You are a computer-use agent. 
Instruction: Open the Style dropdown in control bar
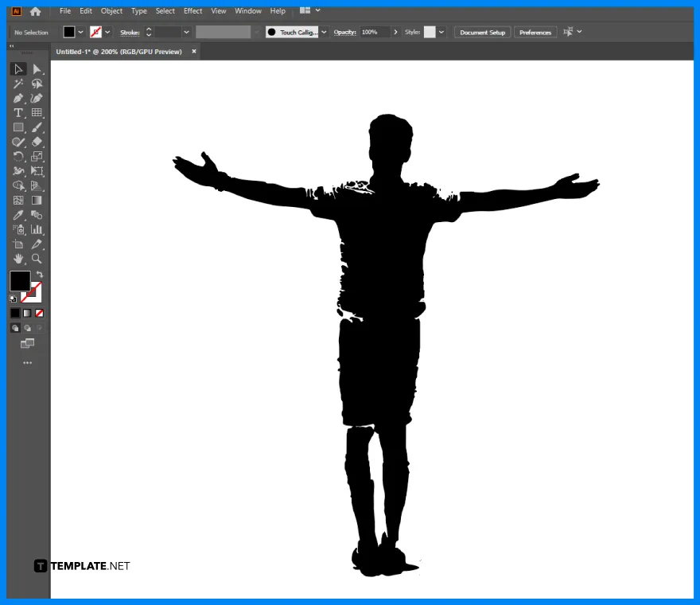tap(441, 32)
